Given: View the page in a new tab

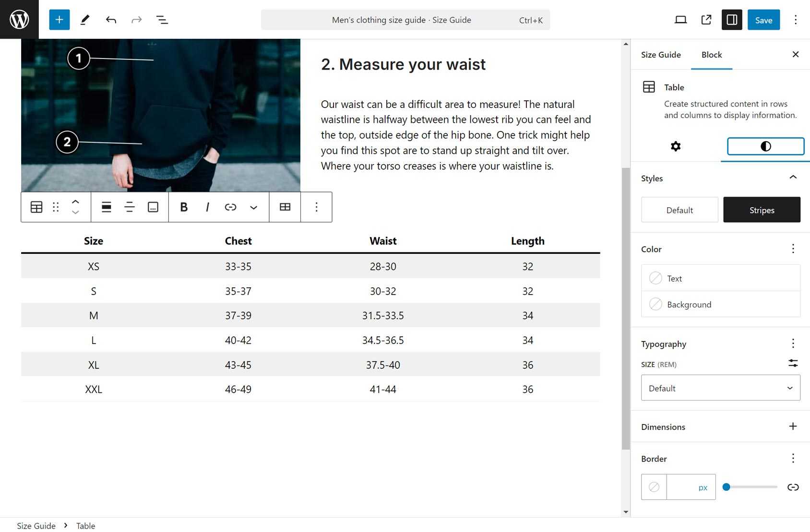Looking at the screenshot, I should pos(706,20).
